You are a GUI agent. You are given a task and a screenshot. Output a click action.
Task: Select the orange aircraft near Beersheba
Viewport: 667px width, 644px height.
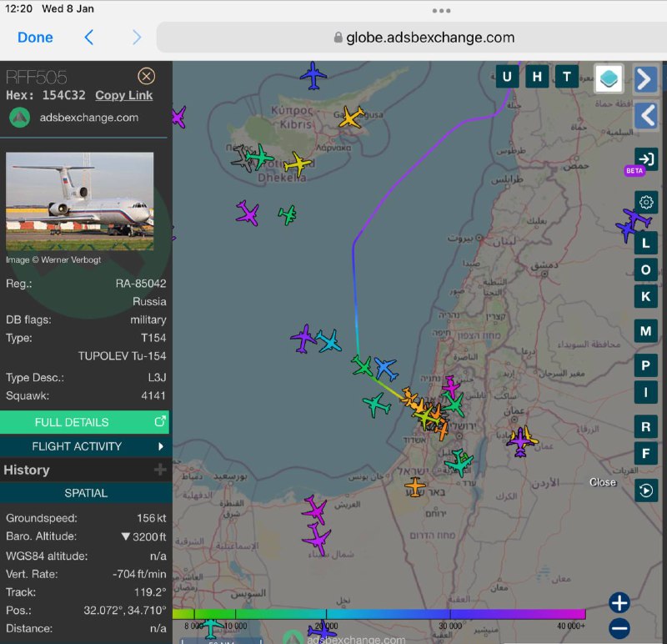(x=415, y=487)
